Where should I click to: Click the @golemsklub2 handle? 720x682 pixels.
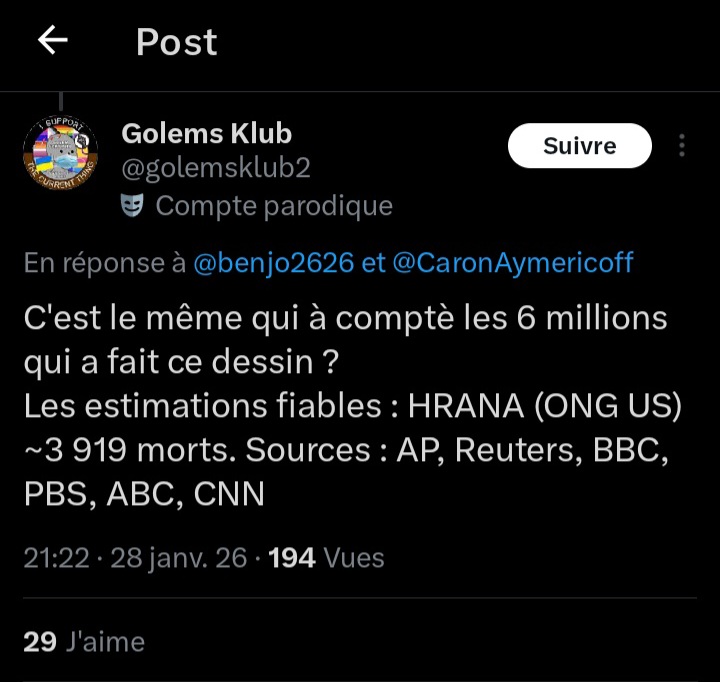(x=215, y=168)
